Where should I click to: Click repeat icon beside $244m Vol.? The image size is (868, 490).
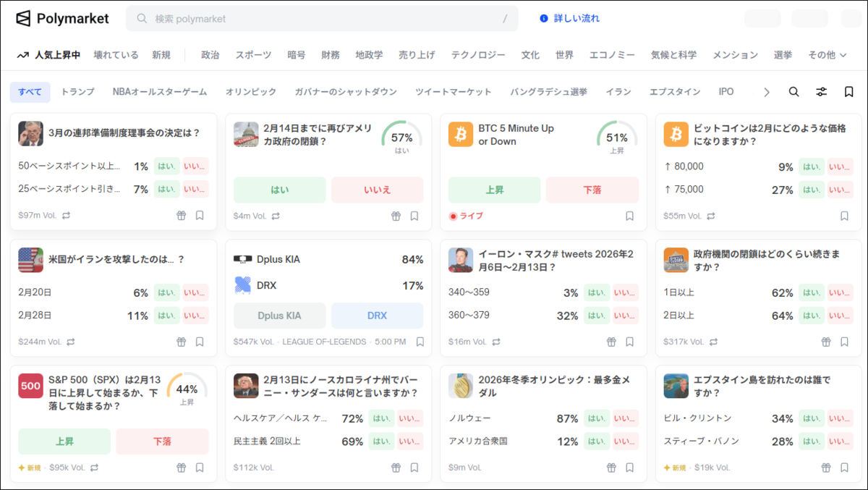[x=70, y=342]
